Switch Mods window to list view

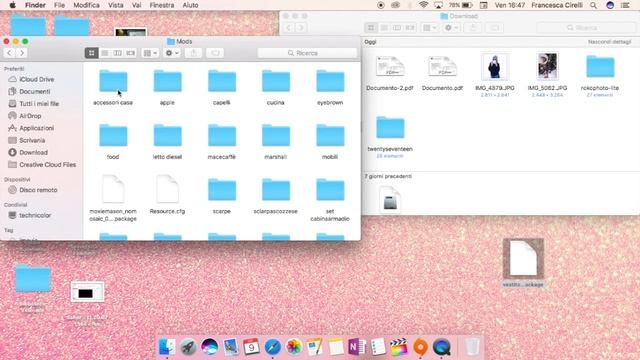(x=104, y=53)
